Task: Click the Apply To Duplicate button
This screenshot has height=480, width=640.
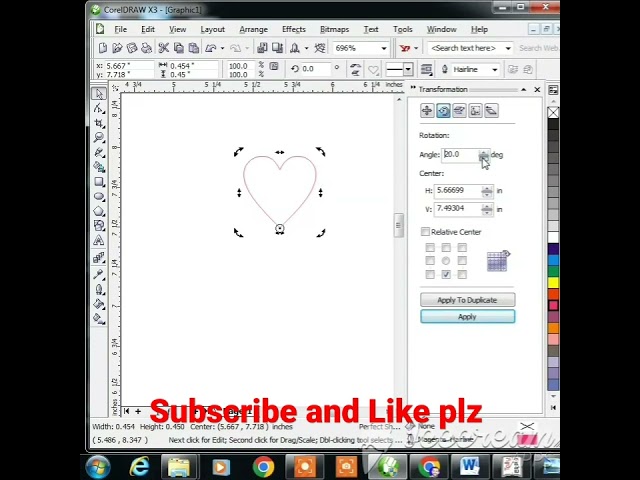Action: click(468, 300)
